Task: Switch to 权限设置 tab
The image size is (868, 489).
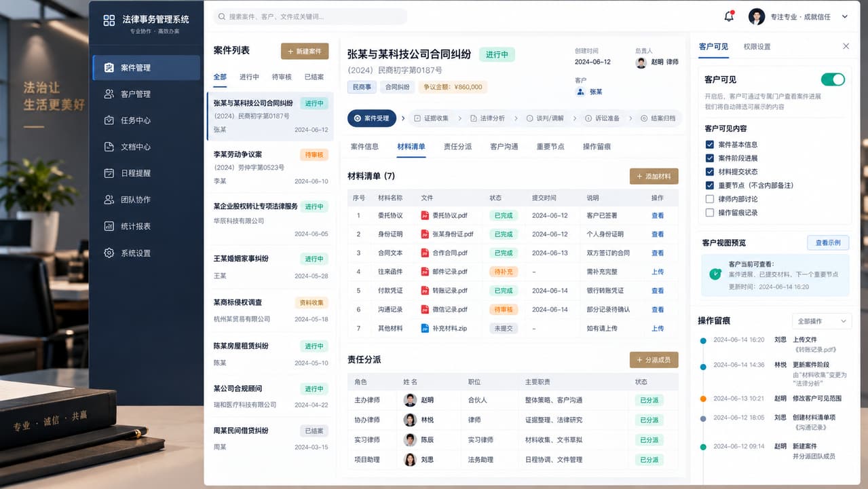Action: (757, 47)
